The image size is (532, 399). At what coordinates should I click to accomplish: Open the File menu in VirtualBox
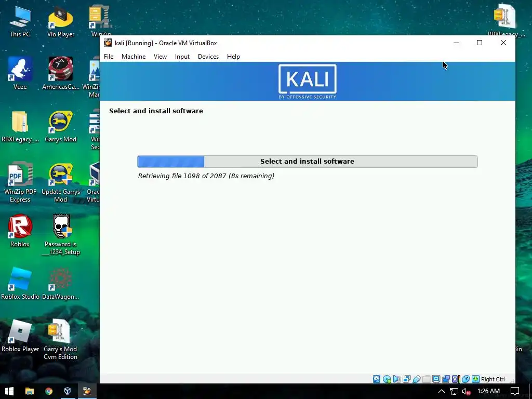tap(109, 57)
